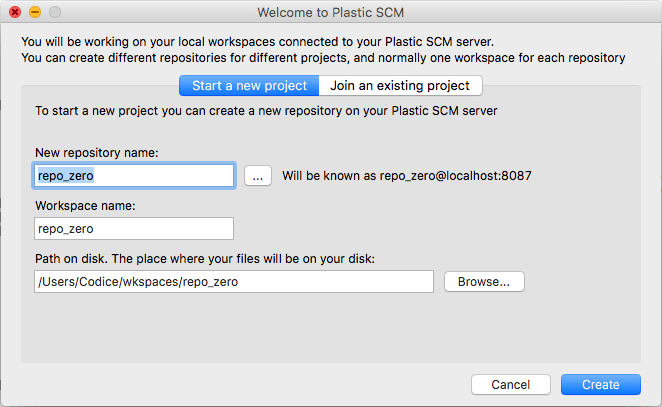Click the 'Workspace name:' label
This screenshot has width=662, height=407.
[x=85, y=206]
